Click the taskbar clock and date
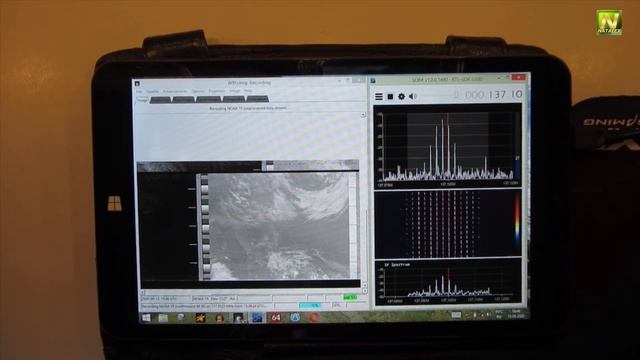Screen dimensions: 640x360 click(x=516, y=314)
